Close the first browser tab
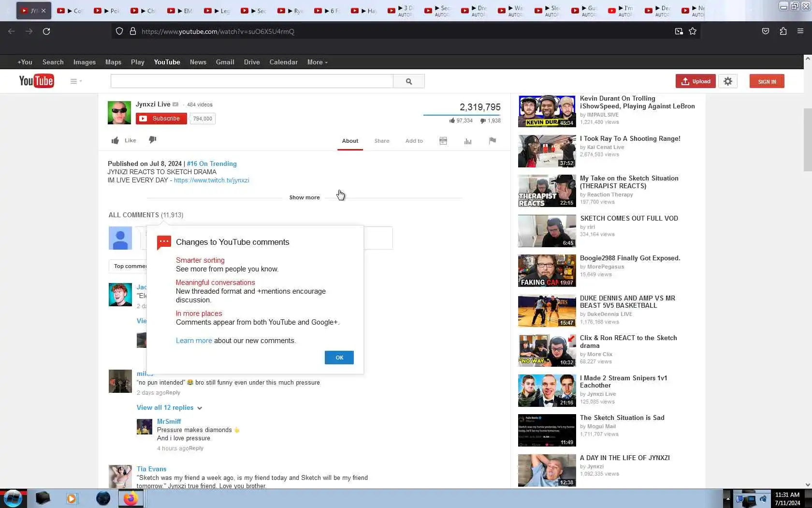 click(43, 10)
